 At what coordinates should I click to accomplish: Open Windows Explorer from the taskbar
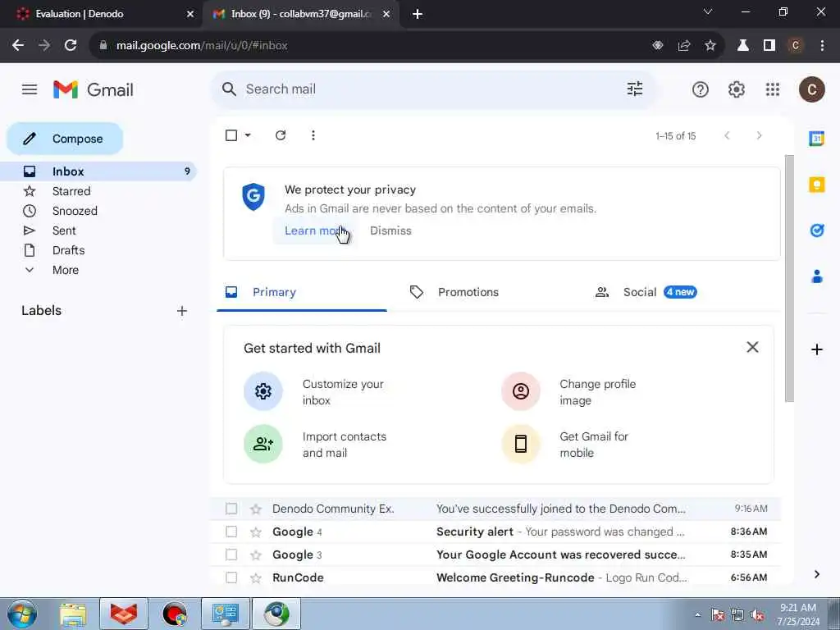[73, 614]
